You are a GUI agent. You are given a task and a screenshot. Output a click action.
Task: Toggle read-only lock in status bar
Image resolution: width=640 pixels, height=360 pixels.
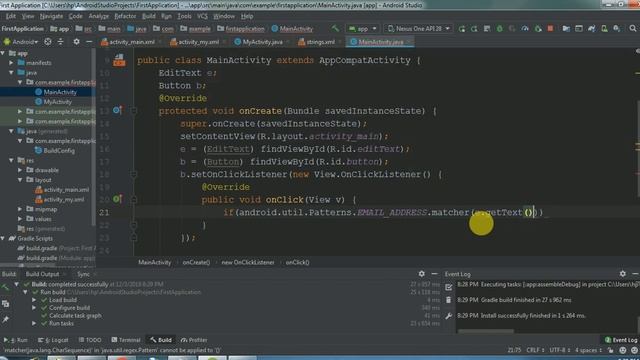click(x=610, y=350)
